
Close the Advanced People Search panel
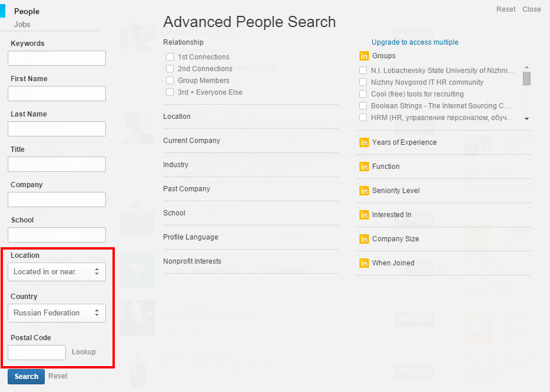pyautogui.click(x=531, y=9)
